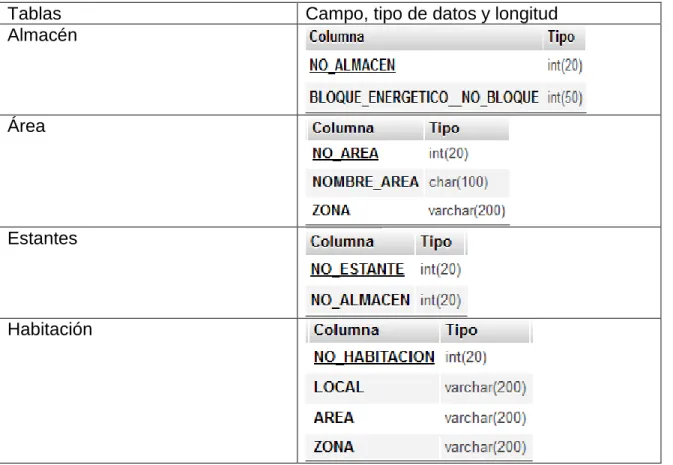
Task: Select NO_ALMACEN in the Estantes table
Action: pyautogui.click(x=360, y=300)
